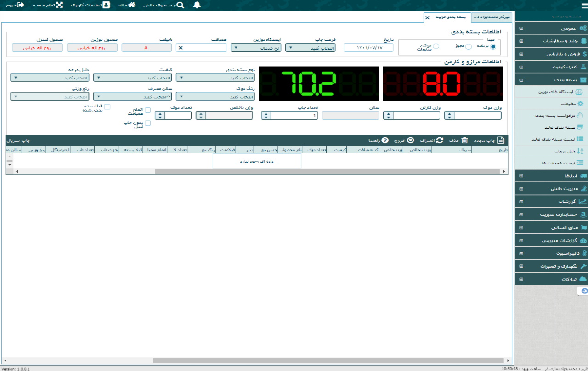The height and width of the screenshot is (371, 588).
Task: Go to home (خانه)
Action: [126, 5]
